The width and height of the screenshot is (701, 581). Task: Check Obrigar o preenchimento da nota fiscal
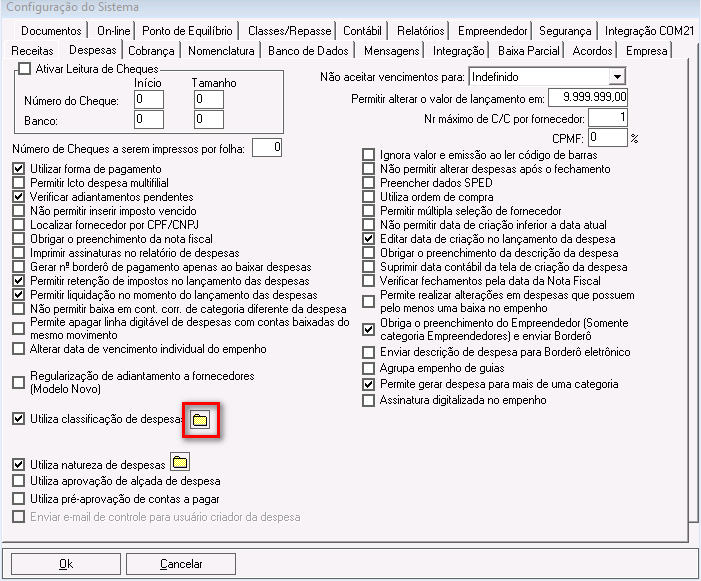[x=18, y=239]
